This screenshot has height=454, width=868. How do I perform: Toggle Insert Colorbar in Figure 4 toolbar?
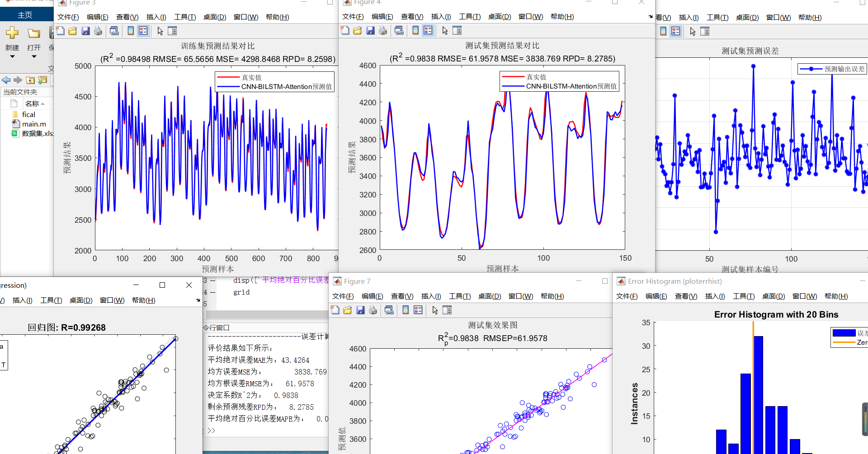(x=415, y=31)
